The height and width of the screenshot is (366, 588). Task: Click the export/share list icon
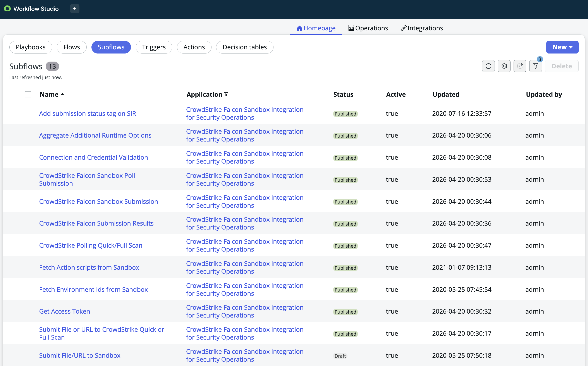coord(520,66)
